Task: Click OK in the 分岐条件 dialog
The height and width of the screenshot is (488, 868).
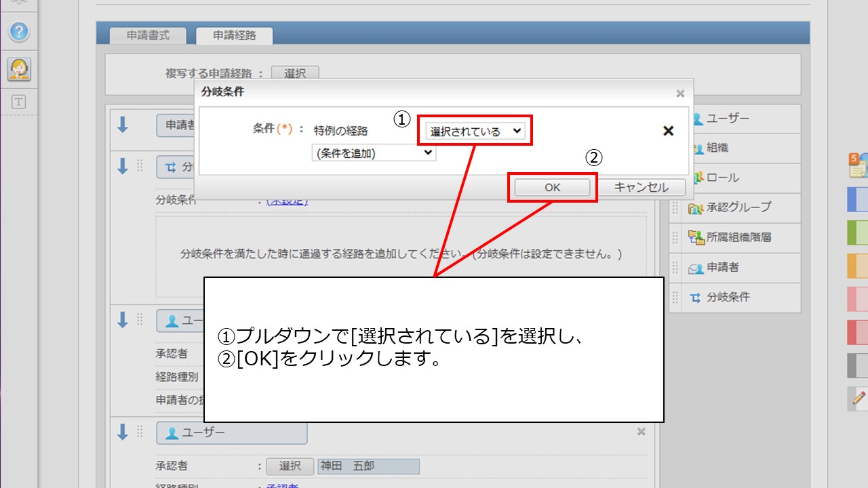Action: [552, 187]
